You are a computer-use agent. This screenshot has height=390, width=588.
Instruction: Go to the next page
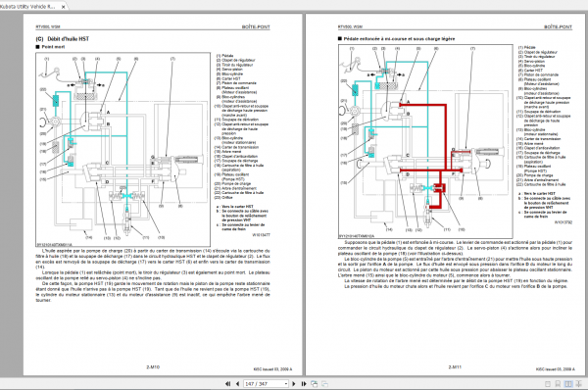pyautogui.click(x=294, y=383)
